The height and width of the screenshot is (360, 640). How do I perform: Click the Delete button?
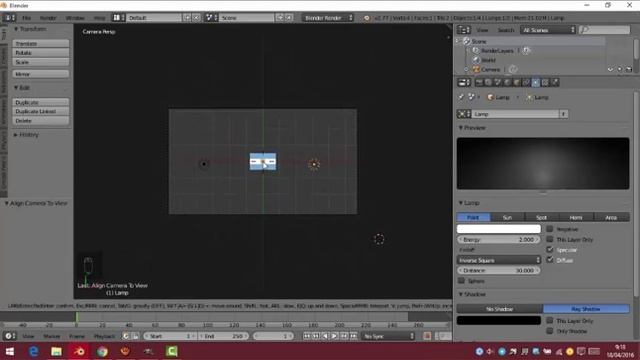(x=41, y=121)
